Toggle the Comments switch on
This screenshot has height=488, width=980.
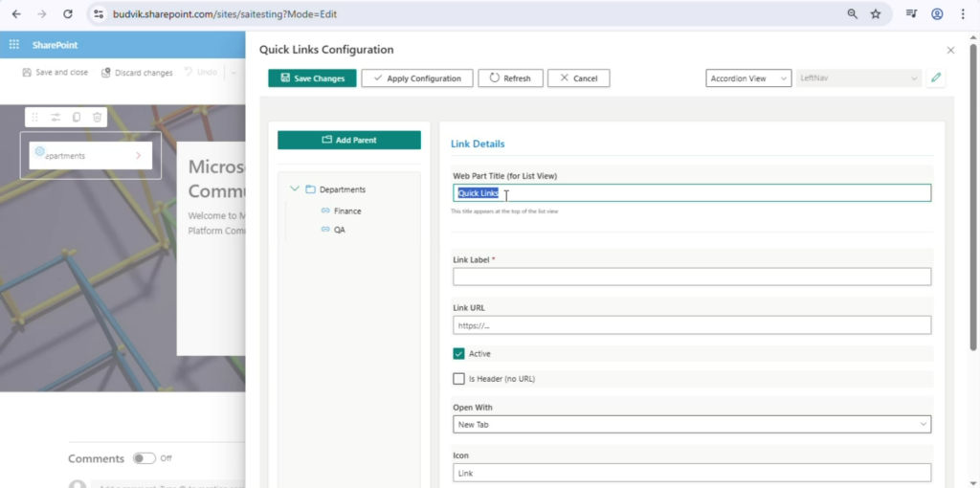pyautogui.click(x=144, y=458)
